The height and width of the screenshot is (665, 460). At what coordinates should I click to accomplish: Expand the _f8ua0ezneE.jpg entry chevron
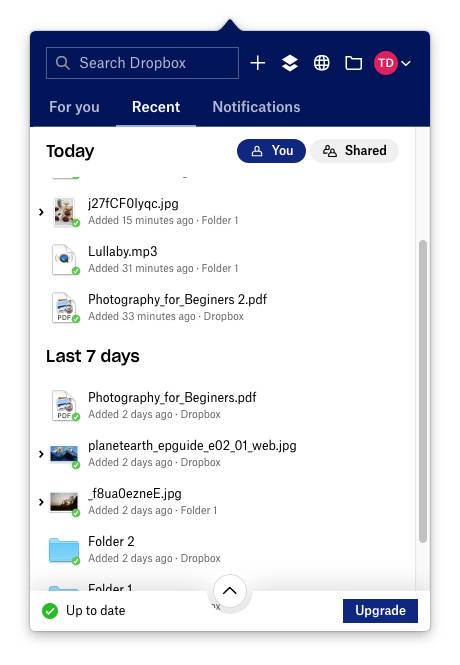(x=41, y=502)
